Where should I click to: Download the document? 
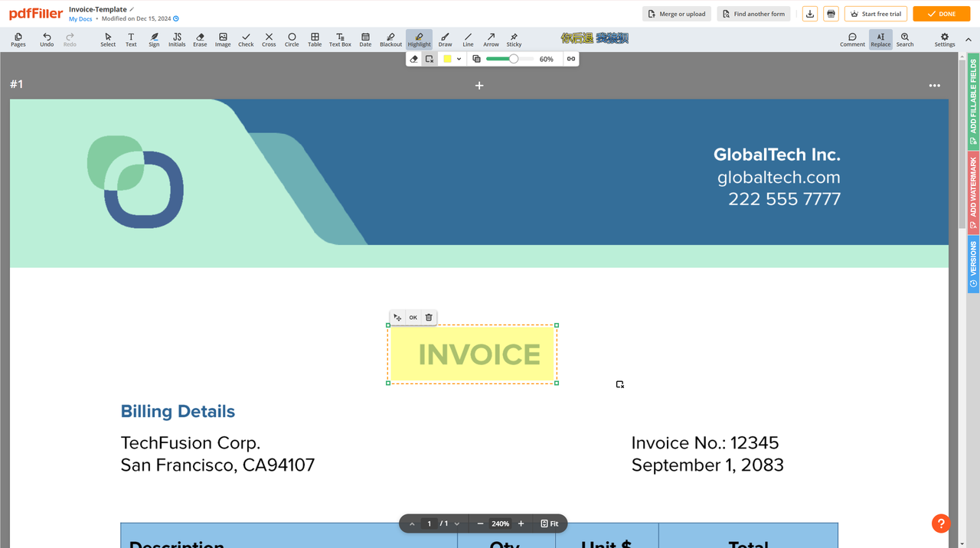point(810,14)
